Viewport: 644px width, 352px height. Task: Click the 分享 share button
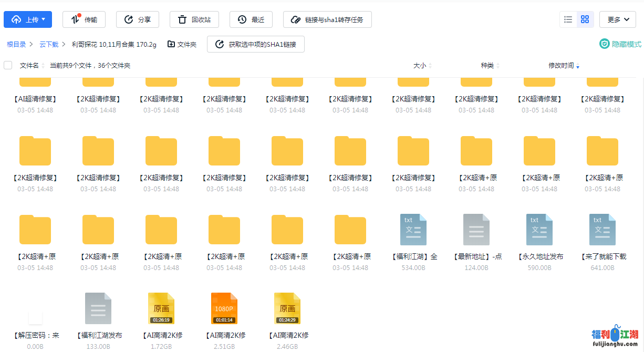pos(138,19)
